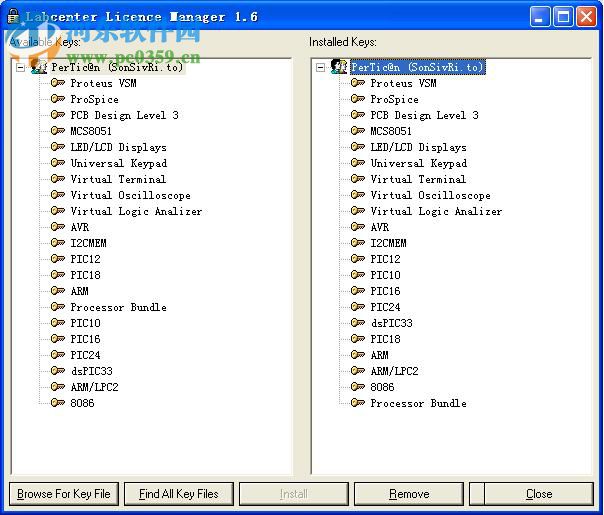Click key icon beside Proteus VSM in Available Keys
The height and width of the screenshot is (515, 604).
pyautogui.click(x=58, y=83)
